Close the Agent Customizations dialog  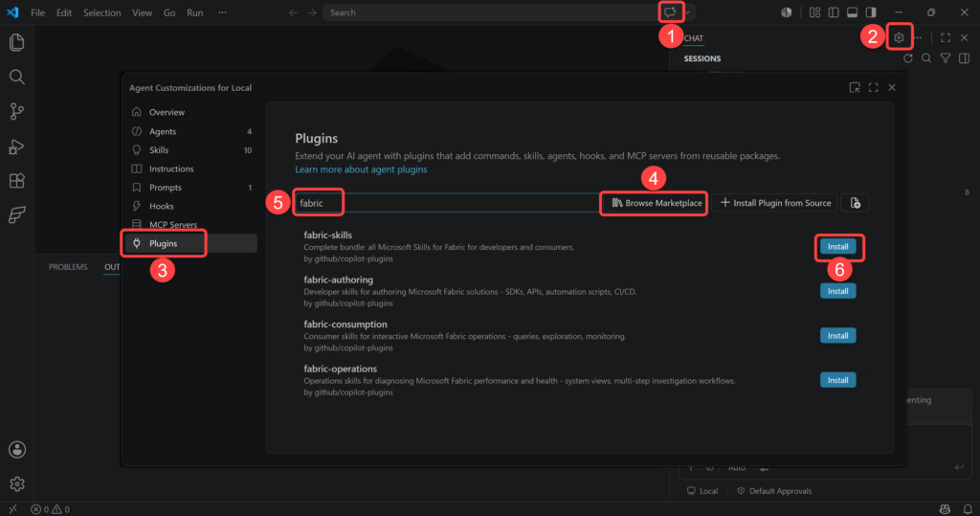(x=893, y=87)
